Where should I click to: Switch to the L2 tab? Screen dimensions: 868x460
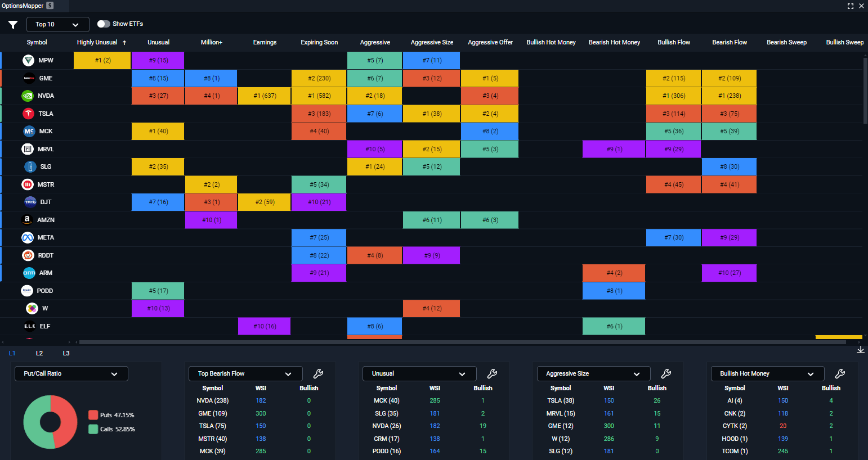point(39,353)
